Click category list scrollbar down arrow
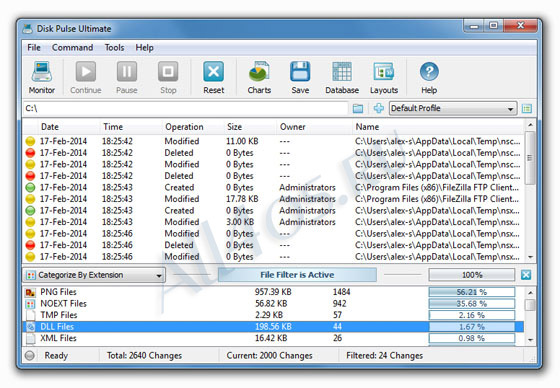 point(530,340)
